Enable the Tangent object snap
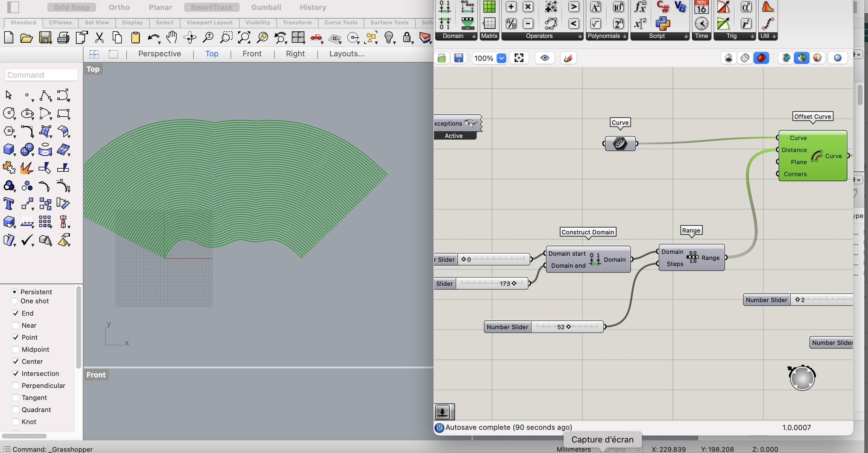This screenshot has width=868, height=453. [x=15, y=397]
